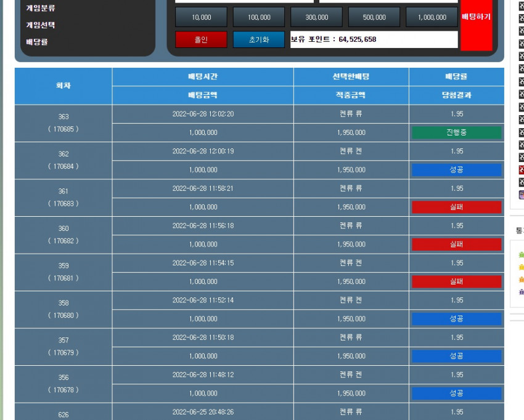
Task: Click the 켄류 류 selection for round 363
Action: [x=351, y=114]
